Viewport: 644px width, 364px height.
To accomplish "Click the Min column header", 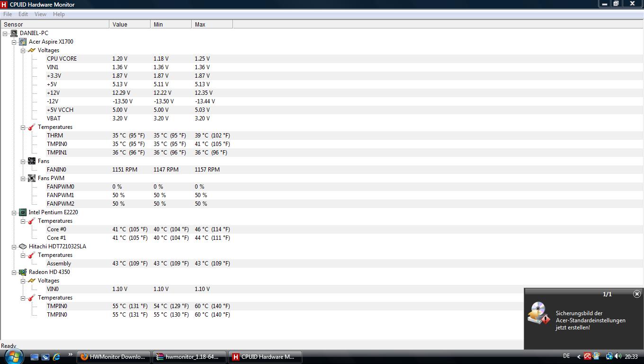I will (x=171, y=24).
